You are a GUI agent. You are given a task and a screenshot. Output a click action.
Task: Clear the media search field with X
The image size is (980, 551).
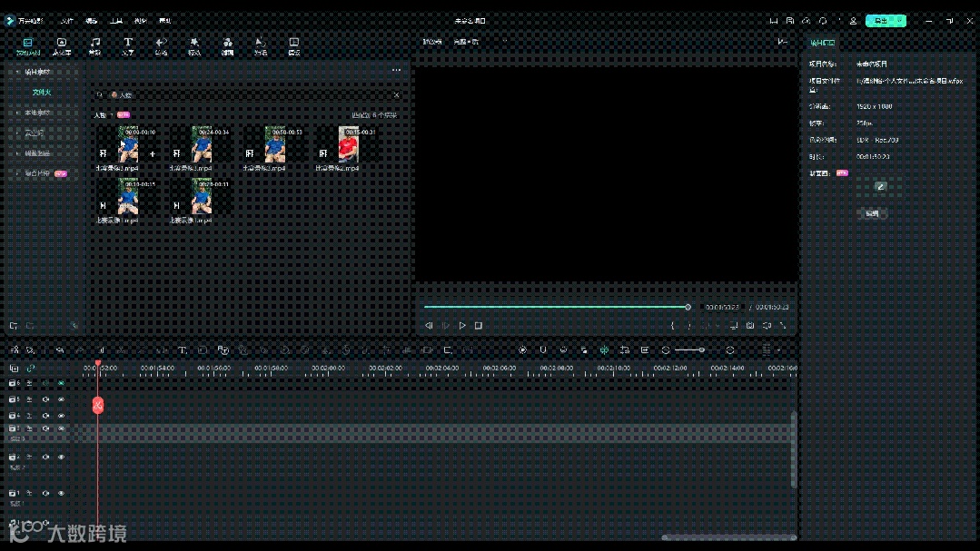(396, 95)
